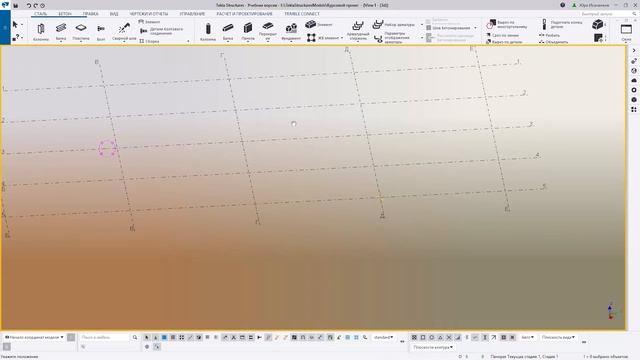Choose the Пластина plate tool
This screenshot has height=360, width=640.
tap(81, 32)
